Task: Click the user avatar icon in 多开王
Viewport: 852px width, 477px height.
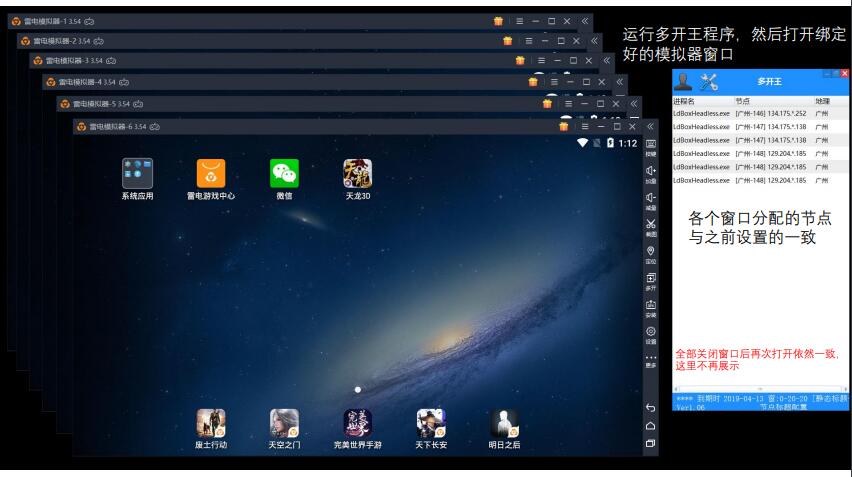Action: click(683, 81)
